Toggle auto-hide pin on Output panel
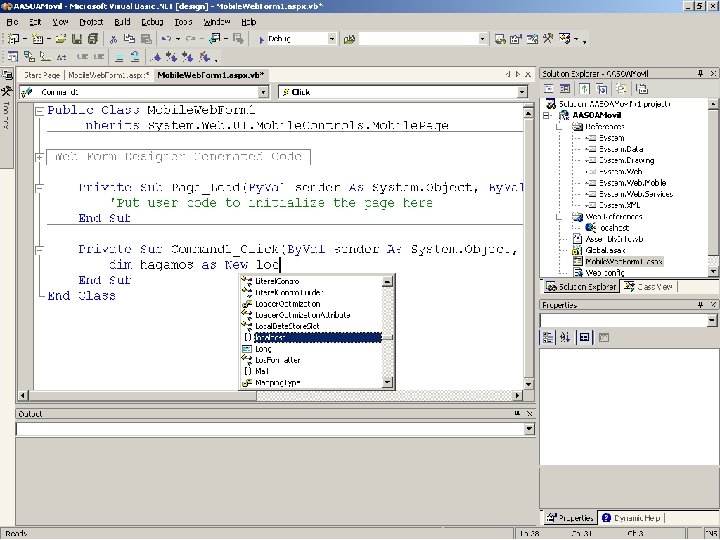This screenshot has height=540, width=720. 517,413
